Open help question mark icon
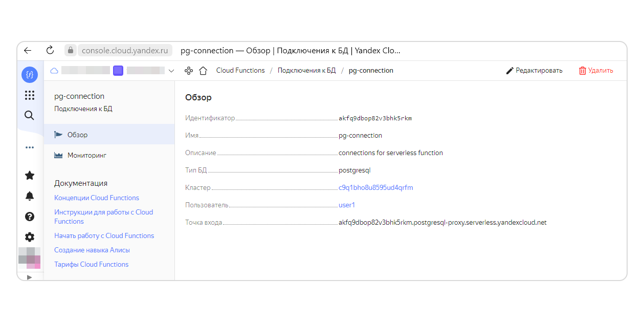Image resolution: width=644 pixels, height=322 pixels. tap(30, 217)
